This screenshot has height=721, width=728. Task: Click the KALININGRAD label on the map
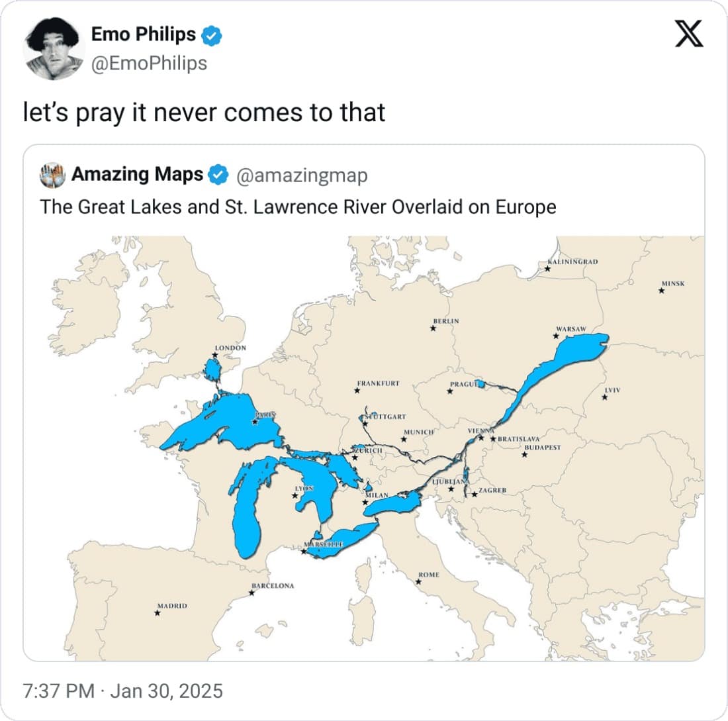[573, 262]
